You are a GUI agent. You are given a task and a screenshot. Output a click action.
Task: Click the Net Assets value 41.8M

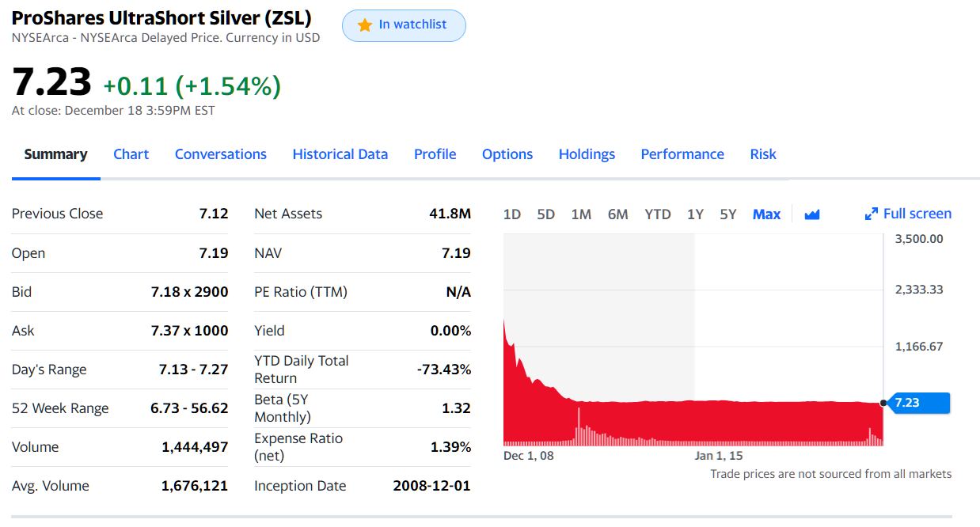point(450,214)
